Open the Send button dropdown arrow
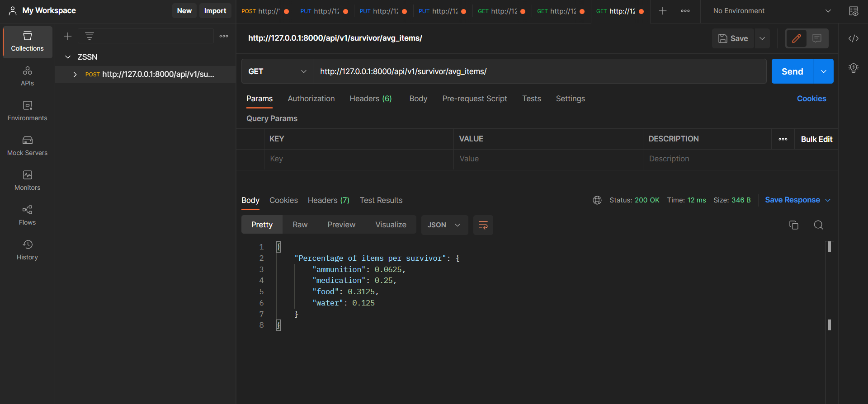The width and height of the screenshot is (868, 404). (824, 71)
